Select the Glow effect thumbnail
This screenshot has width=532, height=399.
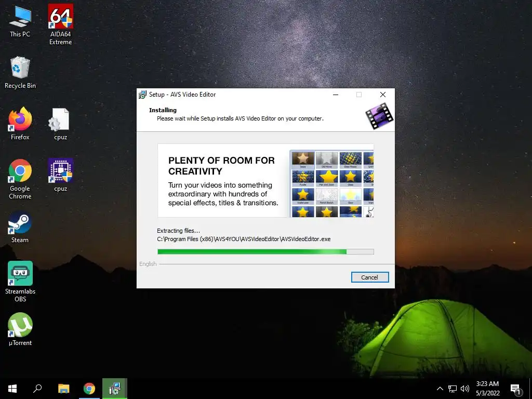351,196
